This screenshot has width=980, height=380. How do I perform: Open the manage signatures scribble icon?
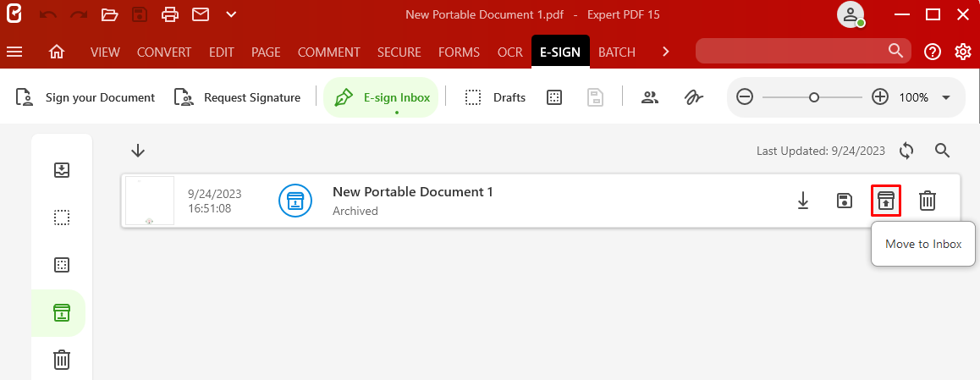tap(693, 97)
